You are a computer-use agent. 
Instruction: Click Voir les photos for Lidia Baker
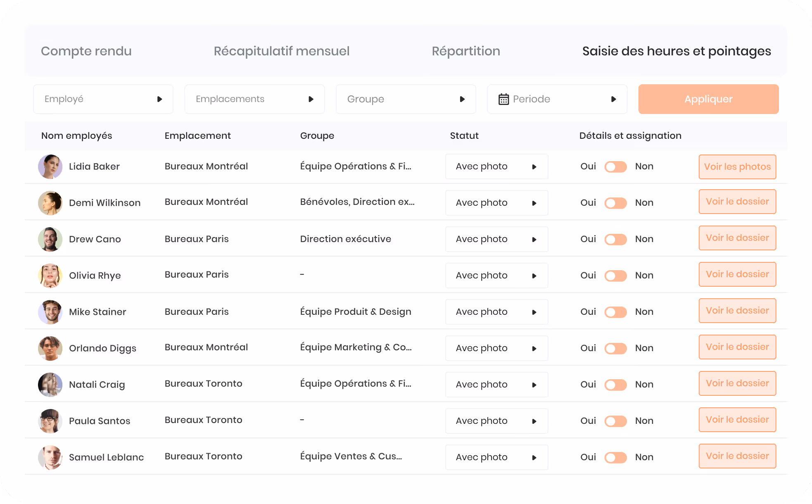[x=737, y=166]
